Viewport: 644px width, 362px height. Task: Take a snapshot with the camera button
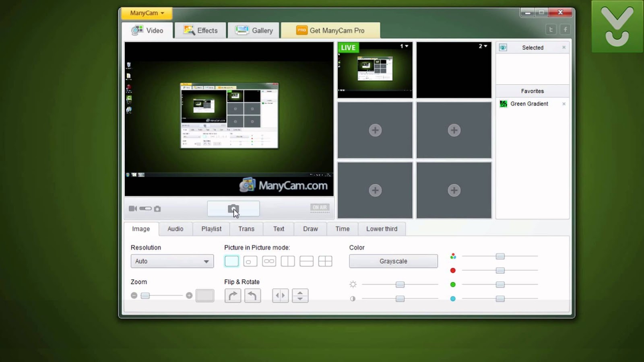(233, 208)
